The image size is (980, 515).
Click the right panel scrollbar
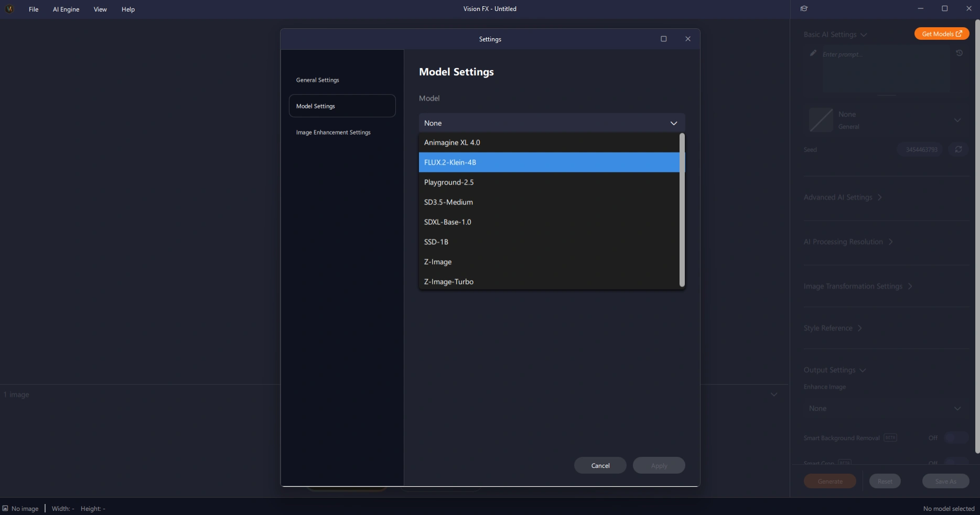(x=977, y=236)
